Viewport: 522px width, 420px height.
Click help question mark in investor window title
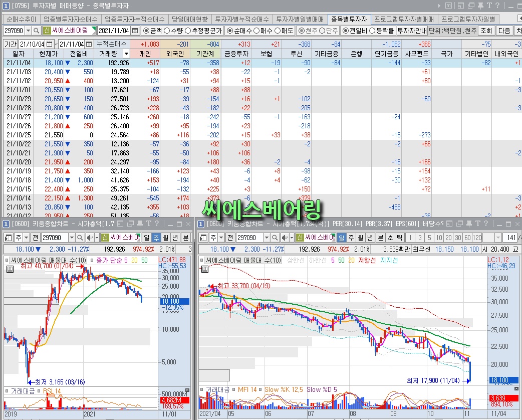497,6
